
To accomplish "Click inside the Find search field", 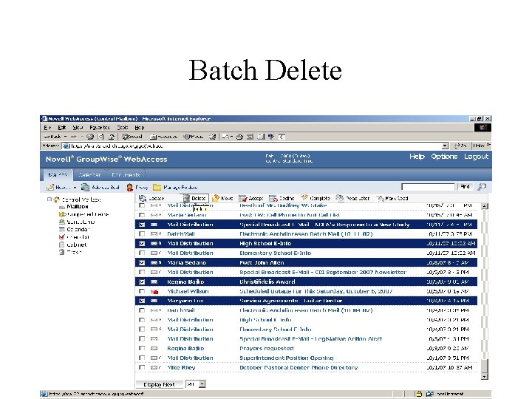I will click(x=428, y=187).
